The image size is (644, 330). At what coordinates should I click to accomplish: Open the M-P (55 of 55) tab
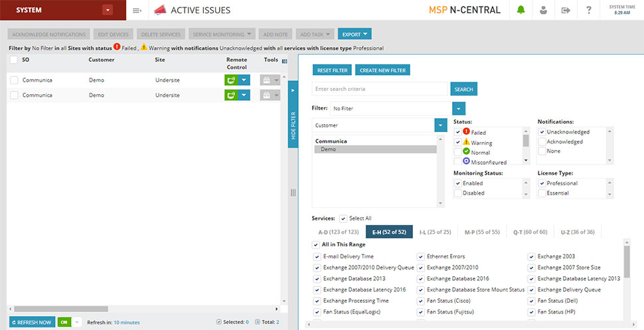pyautogui.click(x=482, y=232)
